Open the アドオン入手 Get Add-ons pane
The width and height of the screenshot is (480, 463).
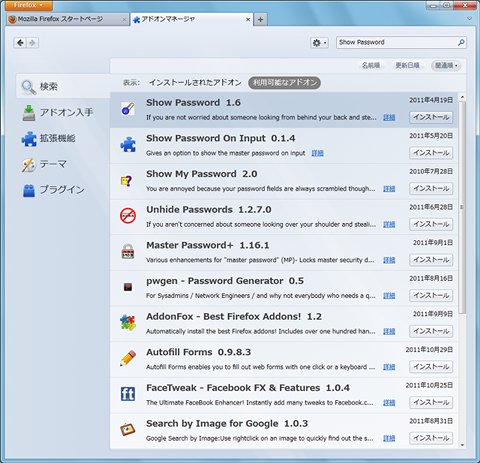click(x=63, y=112)
